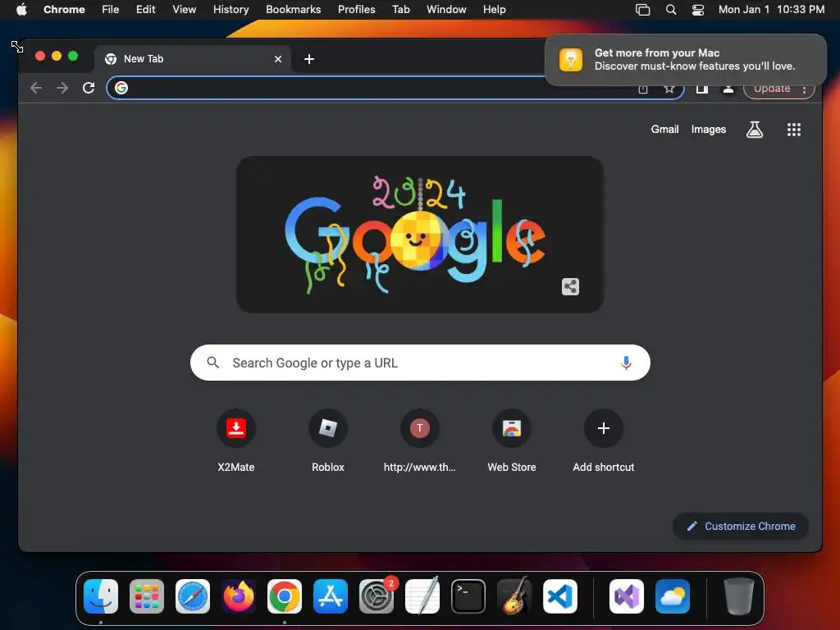The width and height of the screenshot is (840, 630).
Task: Open Launchpad from the dock
Action: (x=147, y=596)
